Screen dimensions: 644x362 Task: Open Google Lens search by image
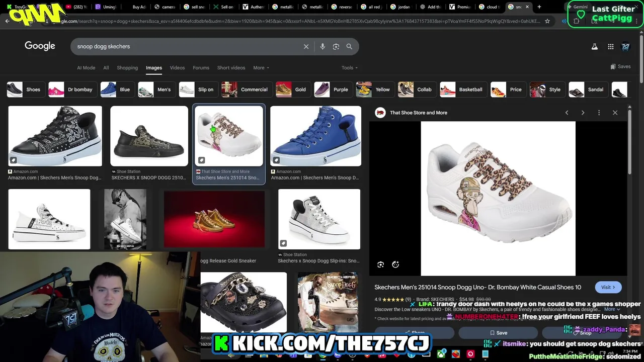pos(336,46)
